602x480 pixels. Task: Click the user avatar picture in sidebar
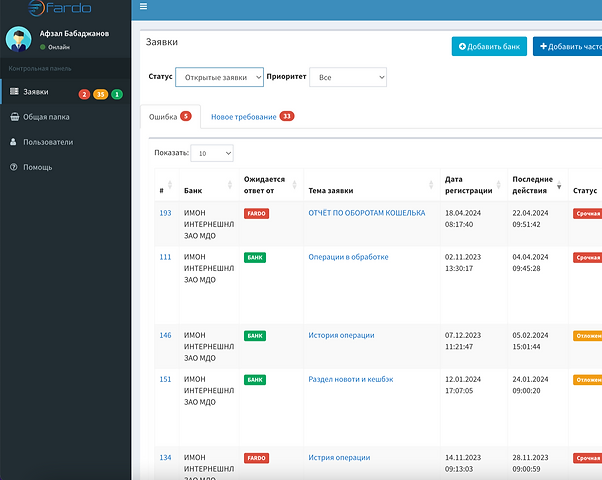pyautogui.click(x=19, y=39)
